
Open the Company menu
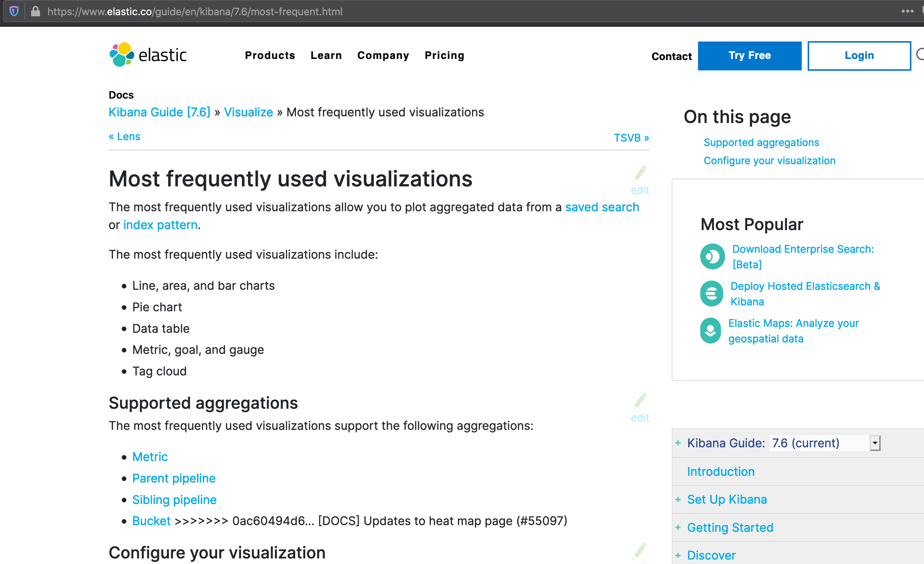[383, 56]
